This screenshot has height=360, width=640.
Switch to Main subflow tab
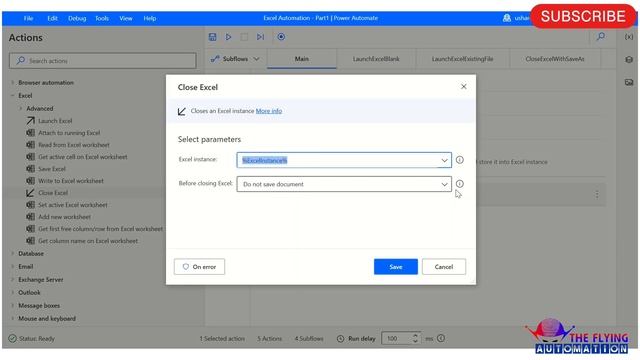pos(302,59)
